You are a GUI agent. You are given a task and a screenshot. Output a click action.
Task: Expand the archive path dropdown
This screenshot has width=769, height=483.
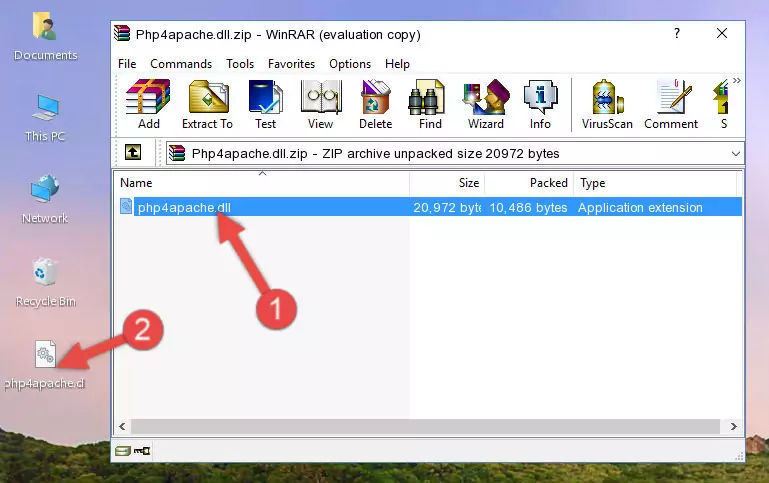click(x=736, y=153)
